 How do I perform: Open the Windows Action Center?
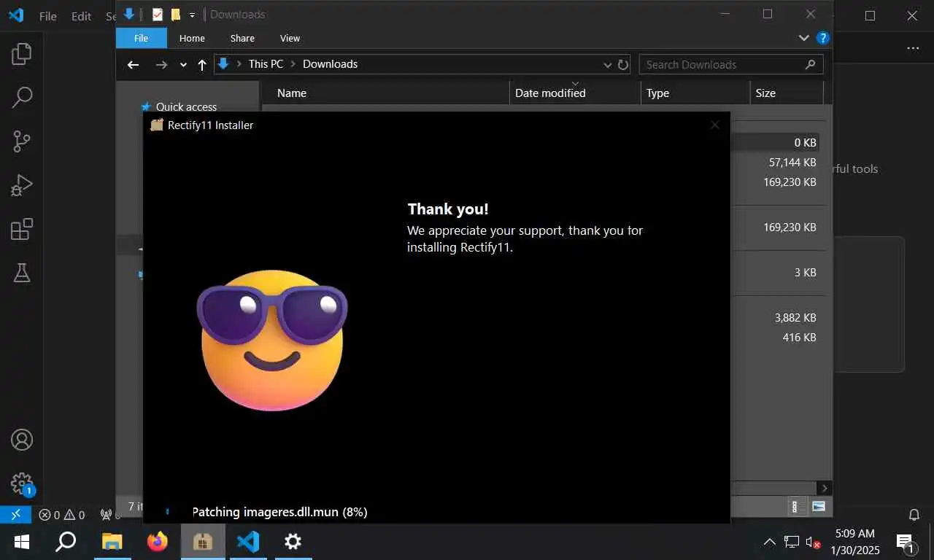tap(906, 542)
